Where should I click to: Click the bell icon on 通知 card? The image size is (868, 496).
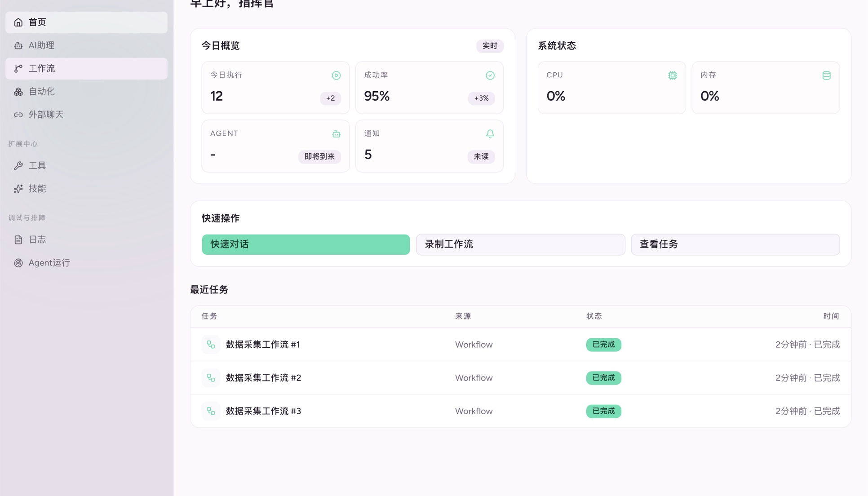tap(490, 133)
